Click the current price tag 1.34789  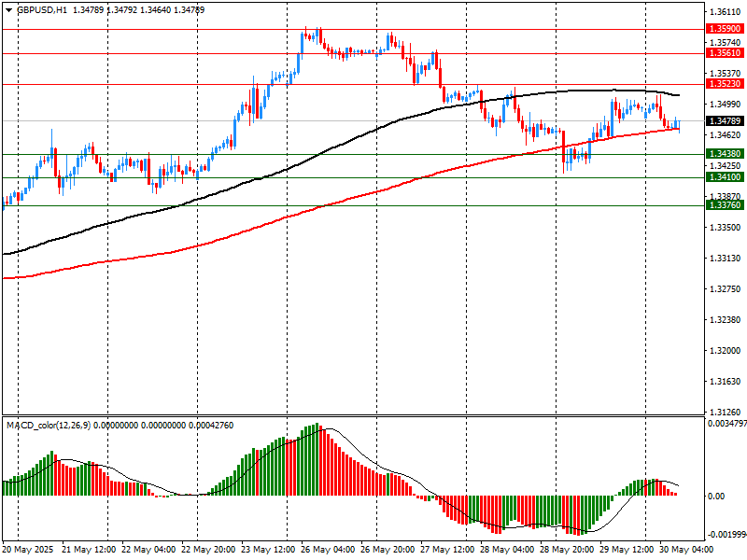tap(725, 121)
